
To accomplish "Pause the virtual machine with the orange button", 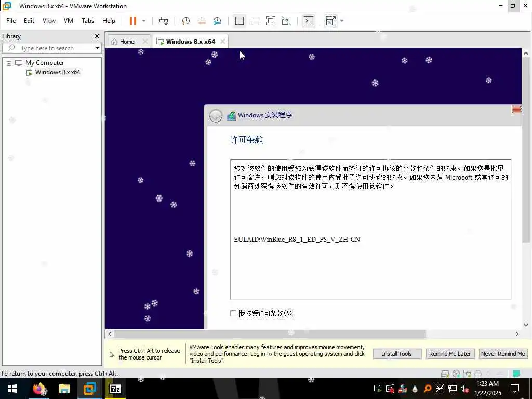I will (x=132, y=21).
